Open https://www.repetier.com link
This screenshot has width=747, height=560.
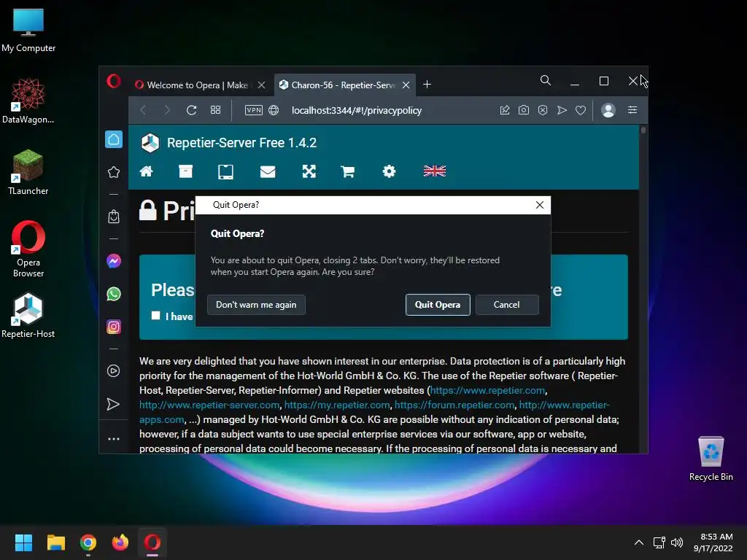(x=487, y=391)
